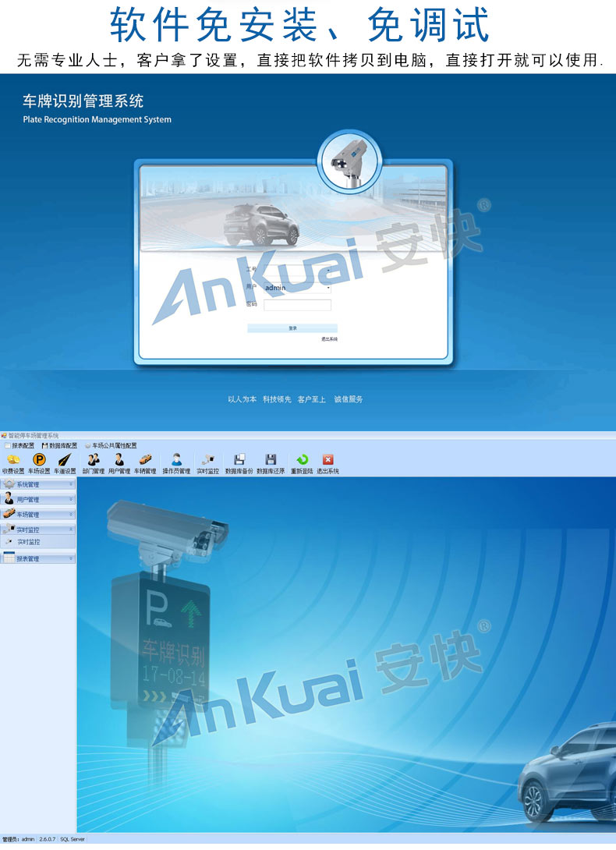616x850 pixels.
Task: Expand the 车场管理 sidebar section
Action: pyautogui.click(x=38, y=515)
